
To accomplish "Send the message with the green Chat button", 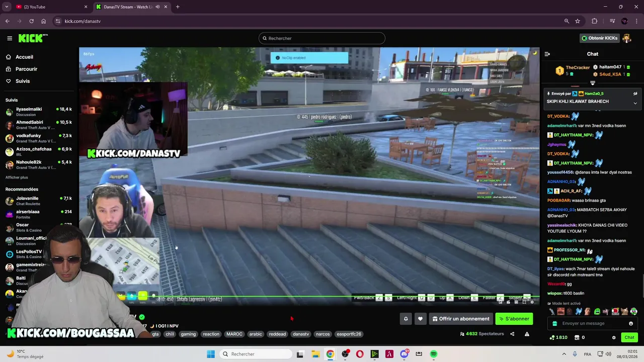I will tap(629, 337).
